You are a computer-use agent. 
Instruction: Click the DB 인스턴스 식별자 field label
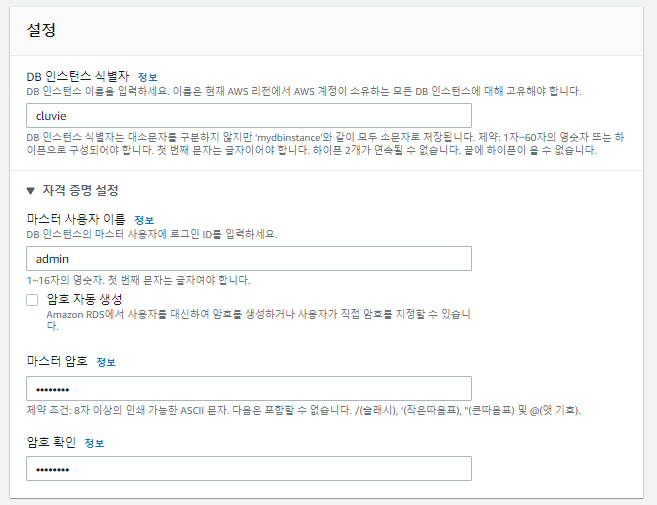click(x=78, y=76)
